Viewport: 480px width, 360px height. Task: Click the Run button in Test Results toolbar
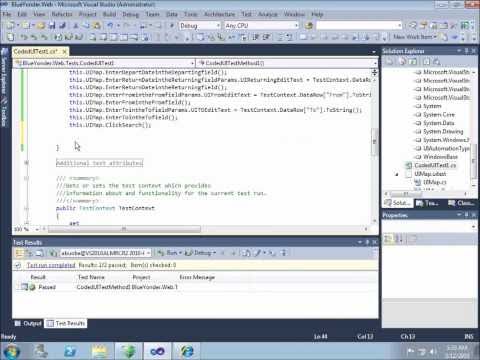click(169, 253)
